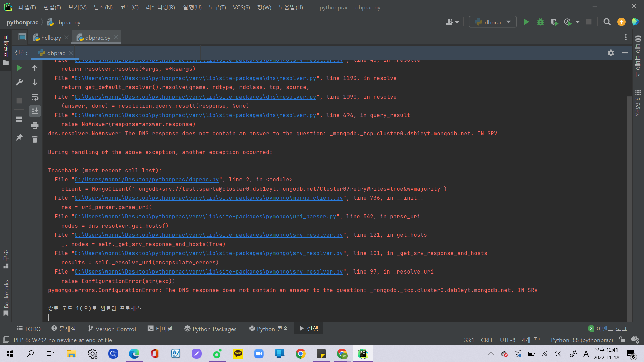This screenshot has width=644, height=362.
Task: Open Run panel settings gear
Action: click(611, 53)
